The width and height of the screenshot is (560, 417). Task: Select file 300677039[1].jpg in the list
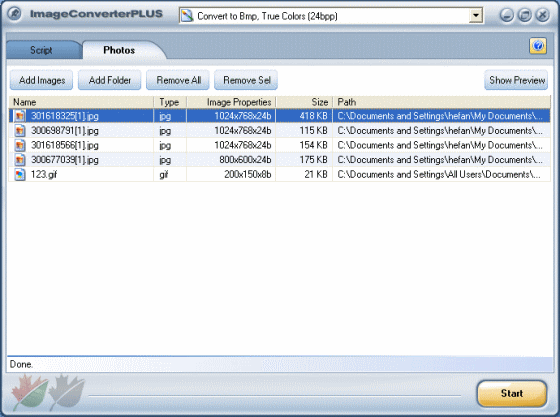point(280,160)
